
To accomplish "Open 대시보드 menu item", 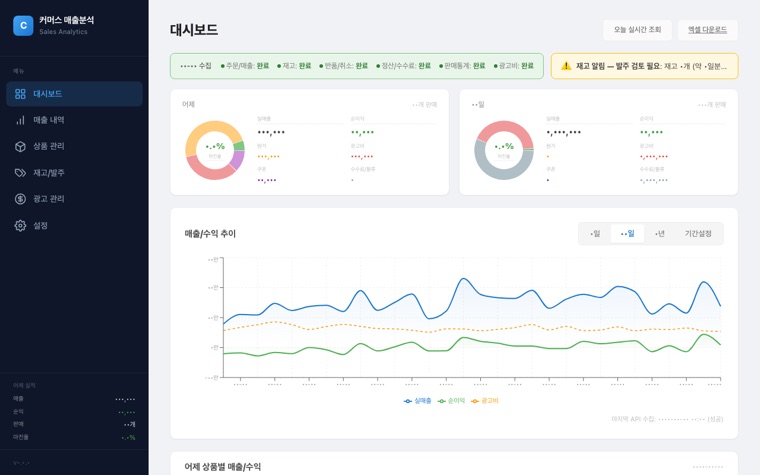I will click(x=74, y=94).
